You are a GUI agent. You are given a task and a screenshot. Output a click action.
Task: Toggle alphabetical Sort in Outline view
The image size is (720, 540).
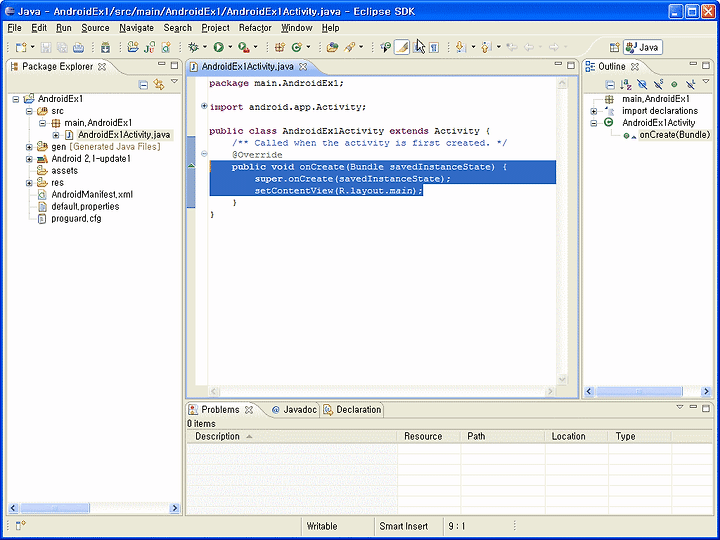[626, 84]
